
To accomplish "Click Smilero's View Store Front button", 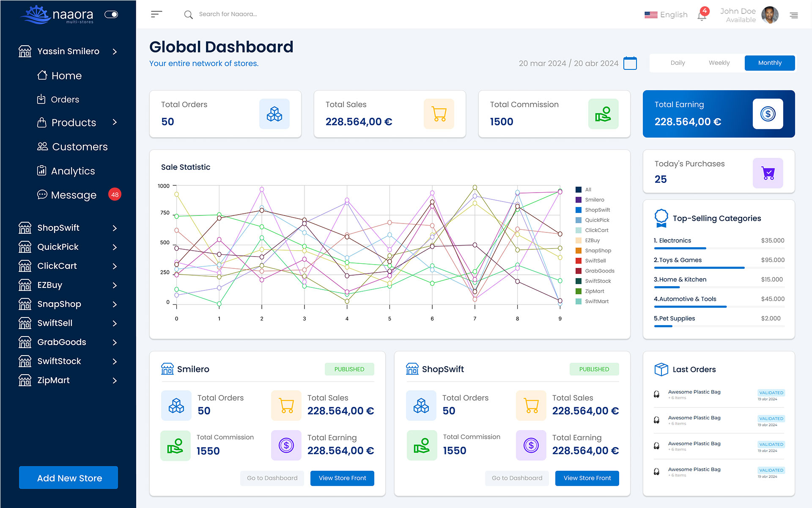I will 342,478.
